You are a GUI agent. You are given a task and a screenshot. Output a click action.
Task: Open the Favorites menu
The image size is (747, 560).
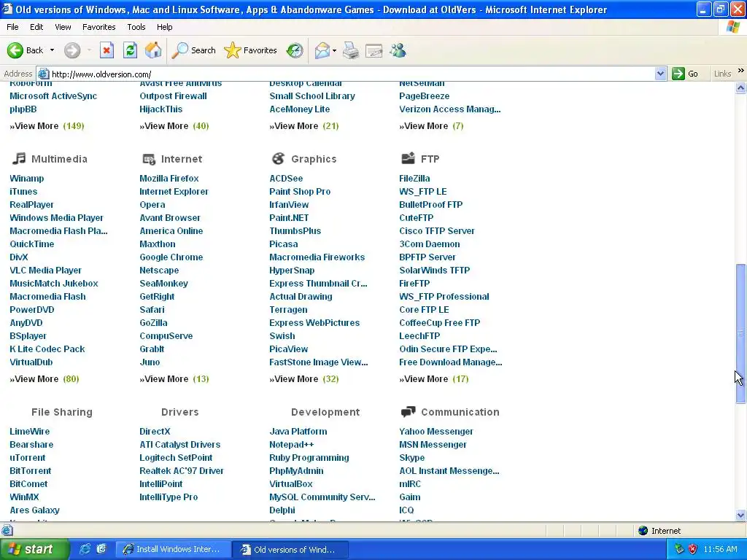tap(99, 27)
